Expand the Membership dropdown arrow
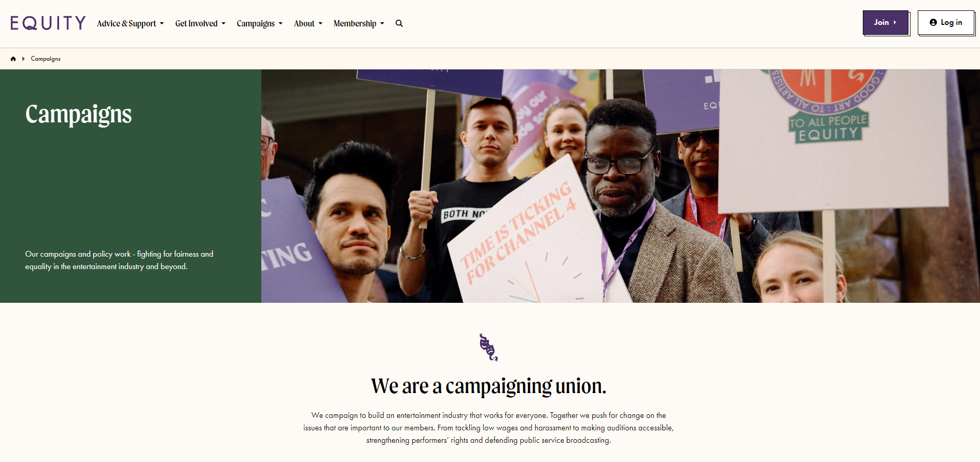 click(x=382, y=23)
